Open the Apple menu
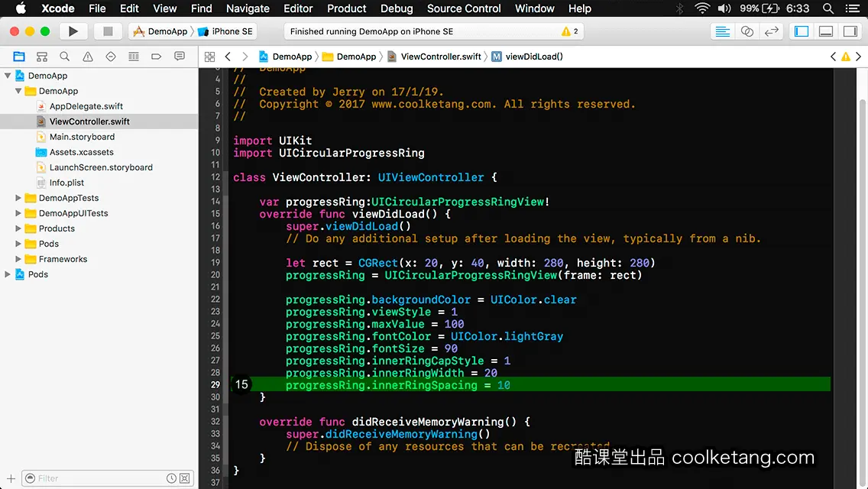 coord(21,8)
